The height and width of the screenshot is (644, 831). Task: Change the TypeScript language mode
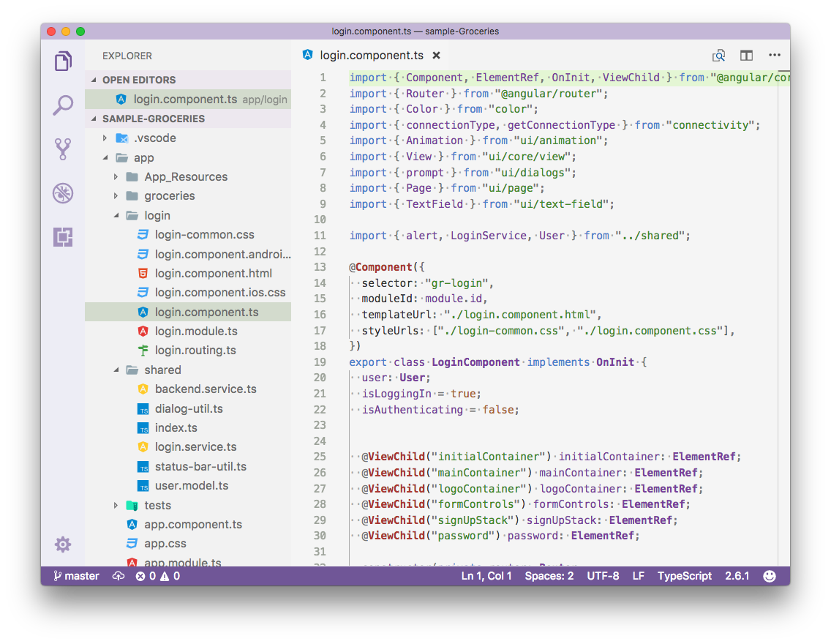tap(684, 576)
